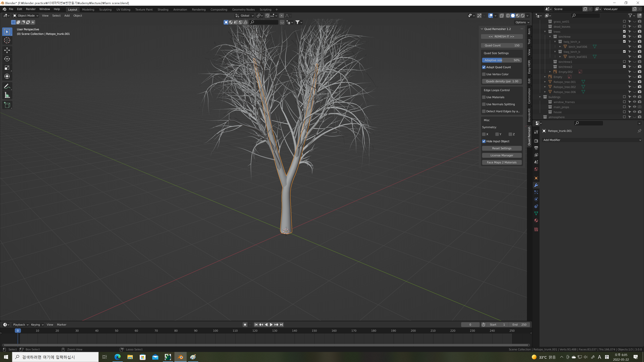The width and height of the screenshot is (644, 362).
Task: Open the Render menu
Action: [x=31, y=9]
